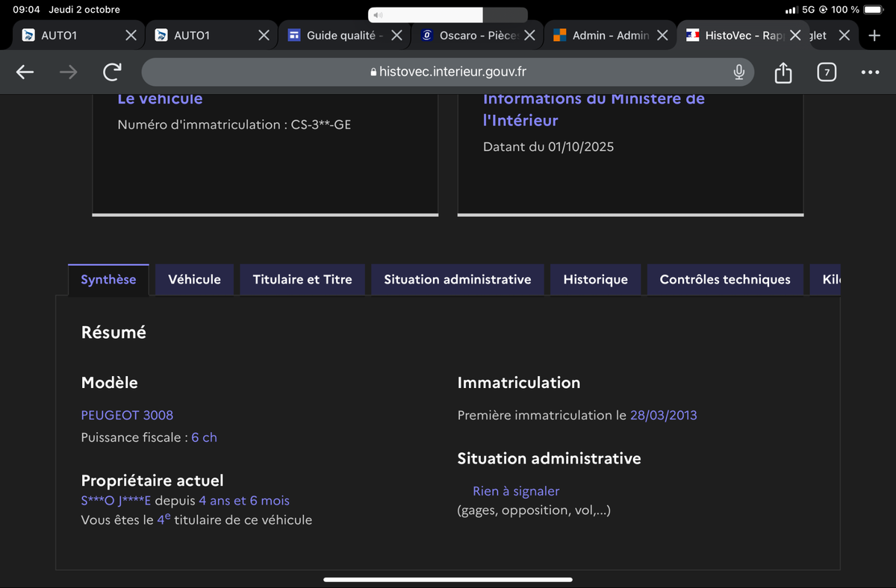Open the three-dot browser menu
This screenshot has height=588, width=896.
click(869, 72)
